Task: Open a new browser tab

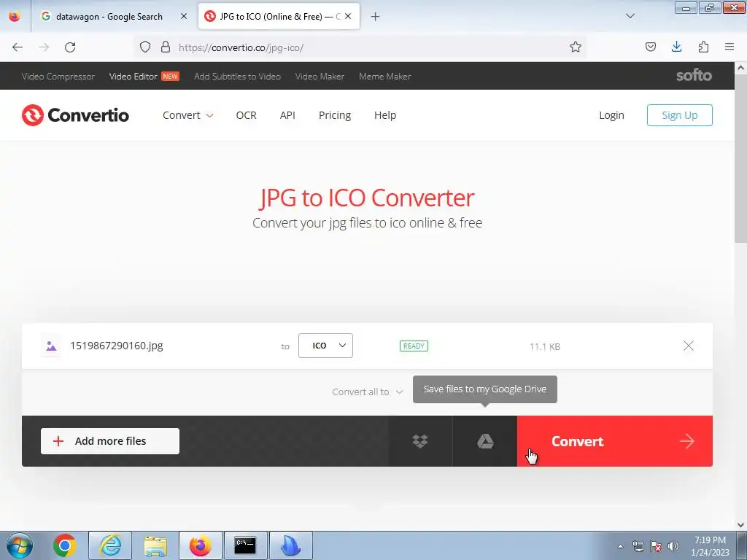Action: click(376, 17)
